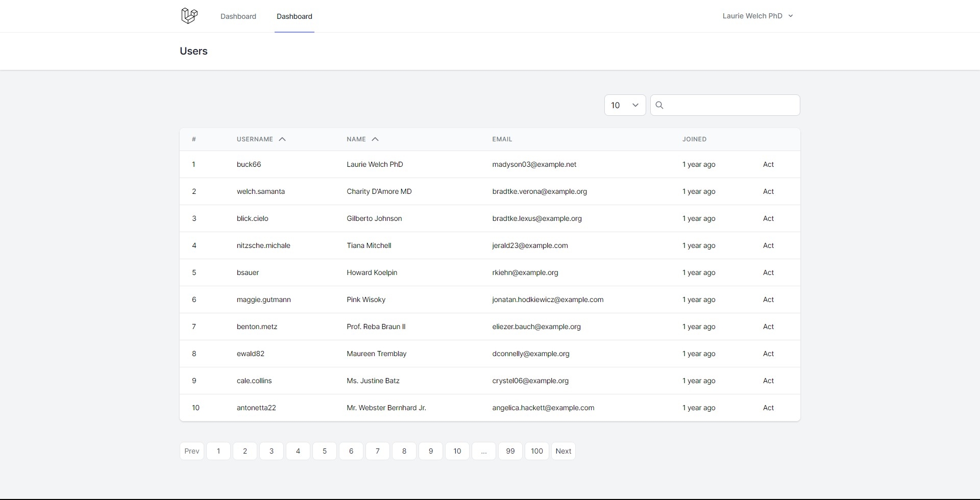Select username buck66
The width and height of the screenshot is (980, 500).
tap(249, 164)
